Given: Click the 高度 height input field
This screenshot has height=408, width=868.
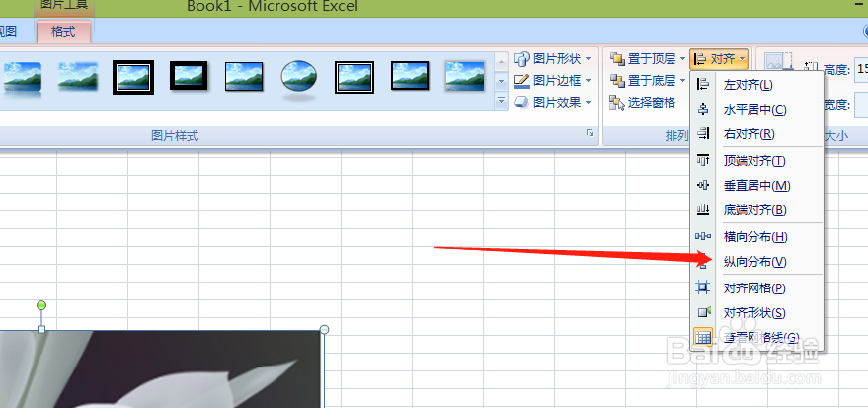Looking at the screenshot, I should pos(861,70).
